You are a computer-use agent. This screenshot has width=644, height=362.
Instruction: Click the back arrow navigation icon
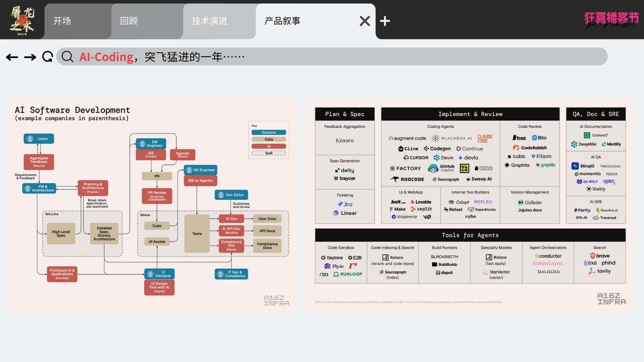pos(12,57)
